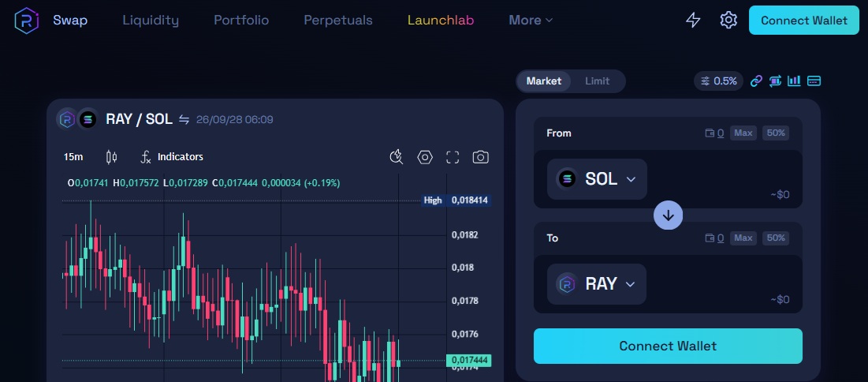This screenshot has height=382, width=868.
Task: Open the Launchlab page
Action: click(x=441, y=21)
